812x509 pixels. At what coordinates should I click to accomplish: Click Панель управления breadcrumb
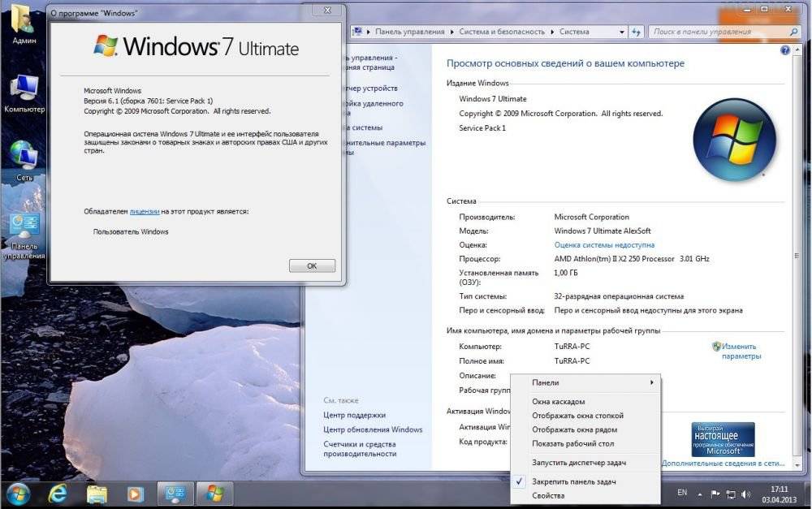(409, 32)
